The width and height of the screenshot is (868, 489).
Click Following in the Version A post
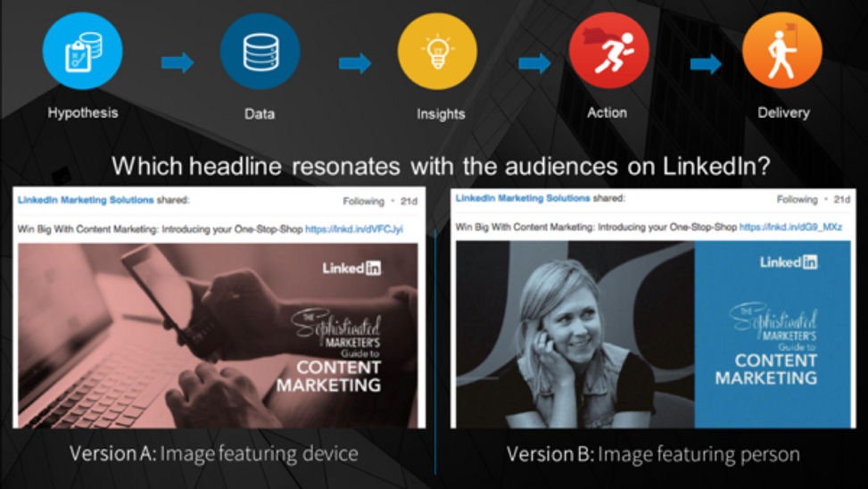[363, 201]
